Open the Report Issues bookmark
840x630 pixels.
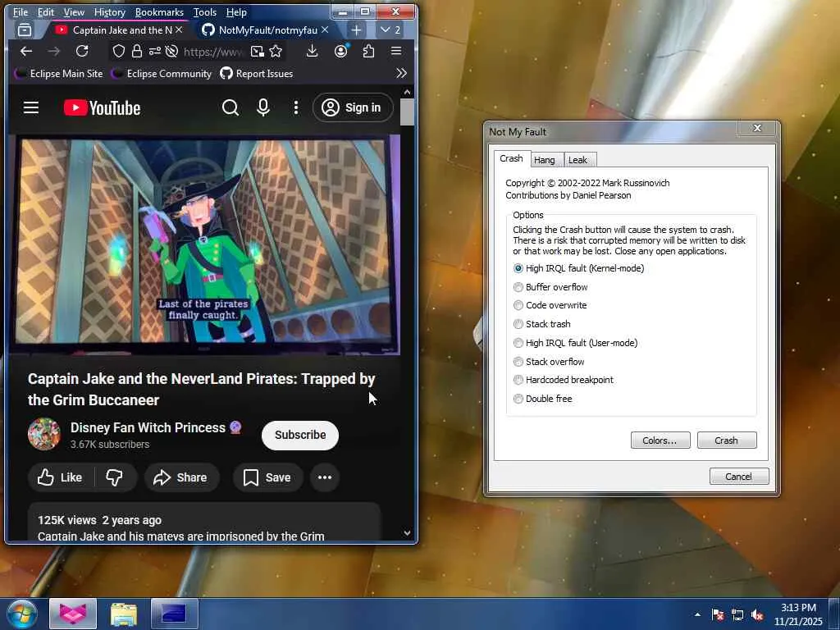[x=257, y=73]
